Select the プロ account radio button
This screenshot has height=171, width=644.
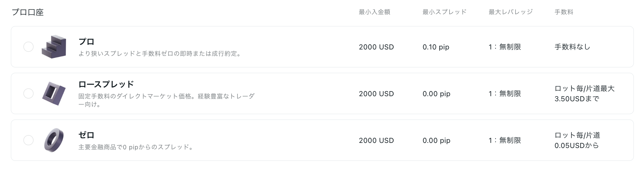click(28, 47)
